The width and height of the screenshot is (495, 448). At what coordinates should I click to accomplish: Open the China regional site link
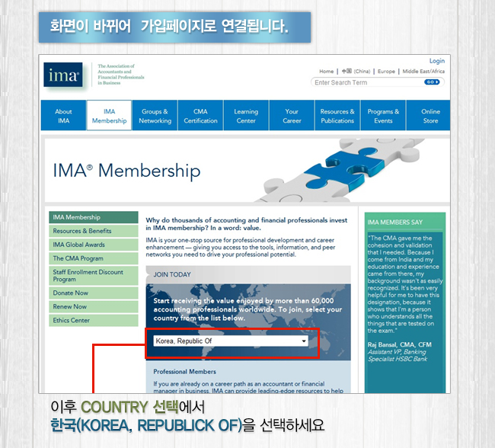point(356,72)
